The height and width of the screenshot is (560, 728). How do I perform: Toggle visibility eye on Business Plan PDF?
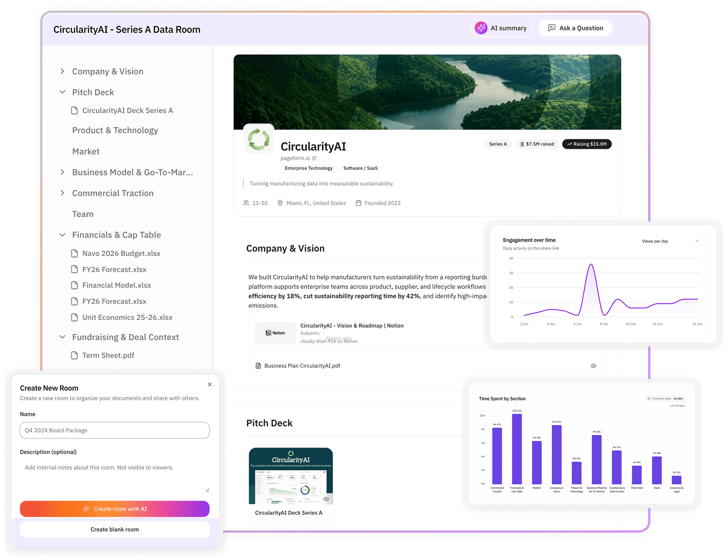[593, 366]
